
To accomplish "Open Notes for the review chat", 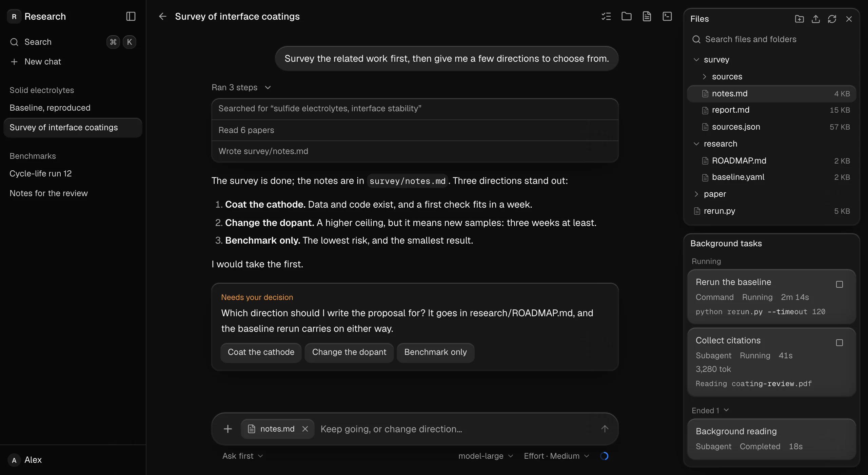I will point(73,193).
